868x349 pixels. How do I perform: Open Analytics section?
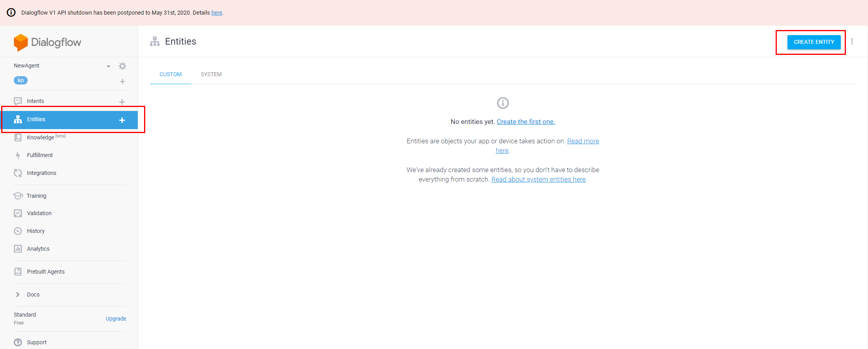pos(38,249)
